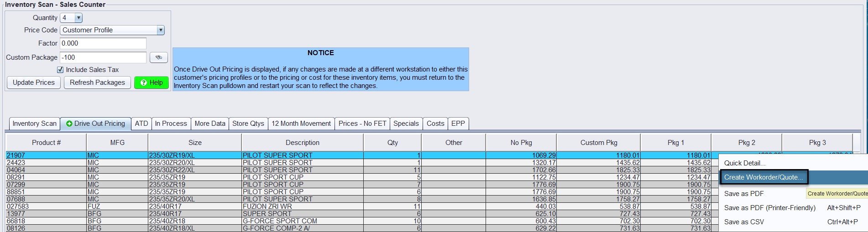Select product row 027583 FUZION ZRI WR
The image size is (868, 232).
183,206
